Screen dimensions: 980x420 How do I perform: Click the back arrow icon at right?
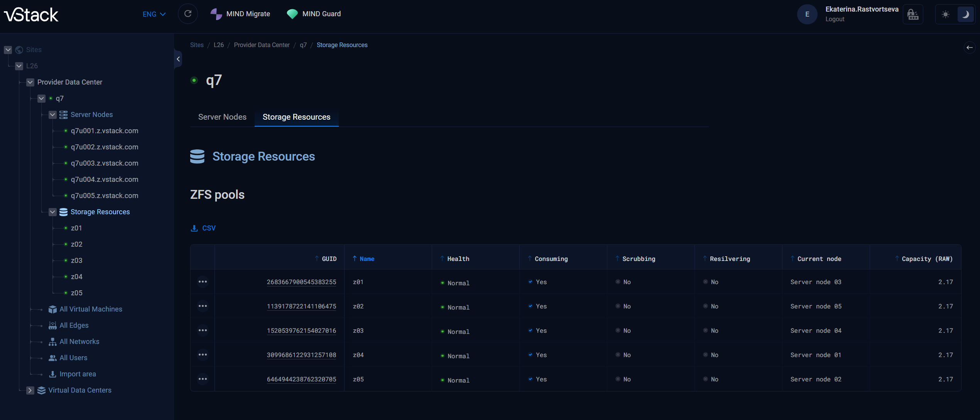(x=969, y=47)
